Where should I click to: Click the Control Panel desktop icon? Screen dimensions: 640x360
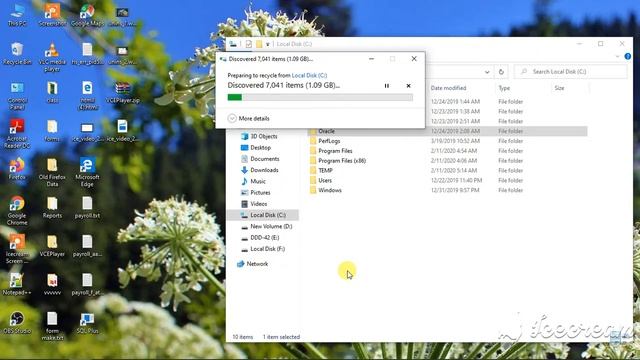point(17,96)
